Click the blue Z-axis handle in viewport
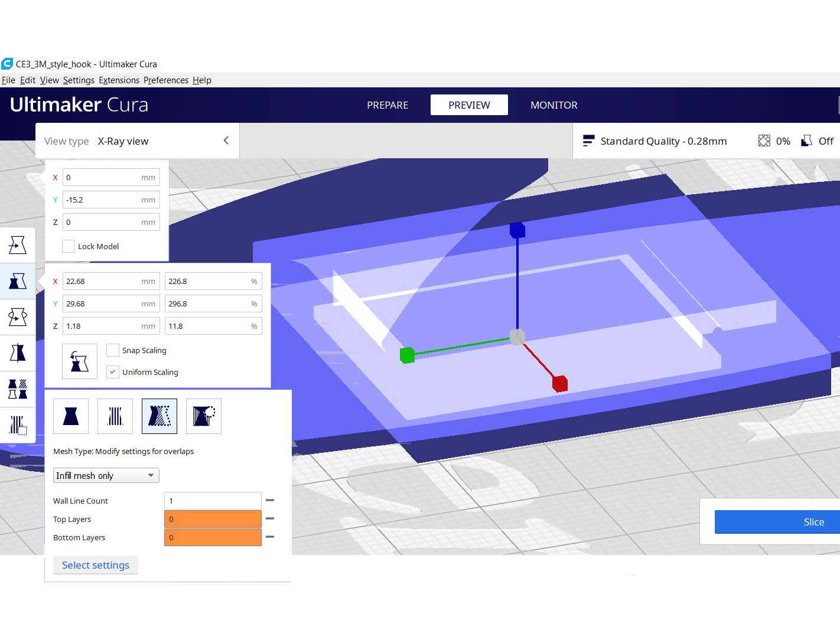Screen dimensions: 840x630 pyautogui.click(x=517, y=230)
